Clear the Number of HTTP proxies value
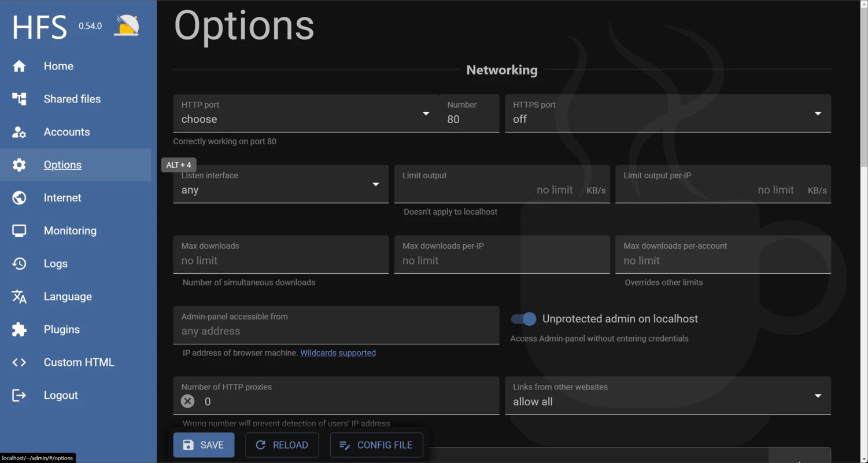The image size is (868, 463). [187, 401]
